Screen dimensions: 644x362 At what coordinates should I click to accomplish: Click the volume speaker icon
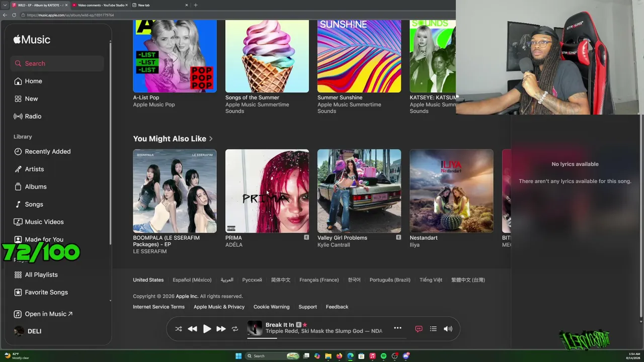pos(448,329)
